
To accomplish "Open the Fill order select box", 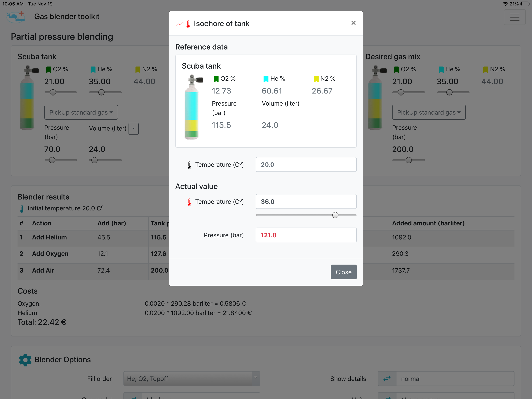I will point(191,379).
